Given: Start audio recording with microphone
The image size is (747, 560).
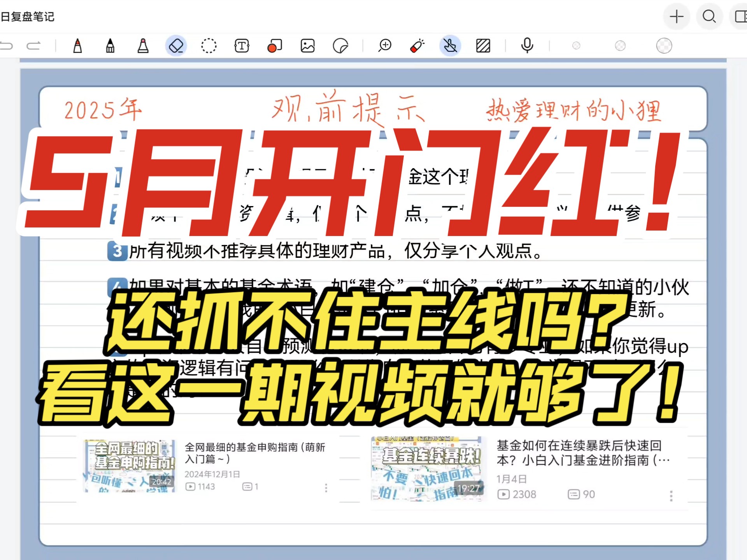Looking at the screenshot, I should point(527,46).
